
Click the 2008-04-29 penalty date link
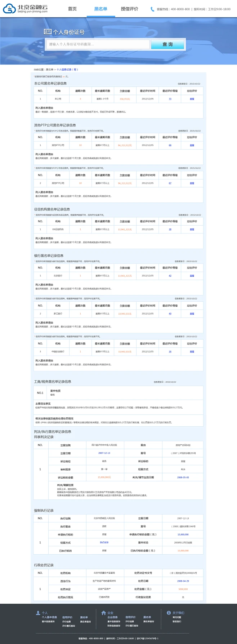coord(183,581)
